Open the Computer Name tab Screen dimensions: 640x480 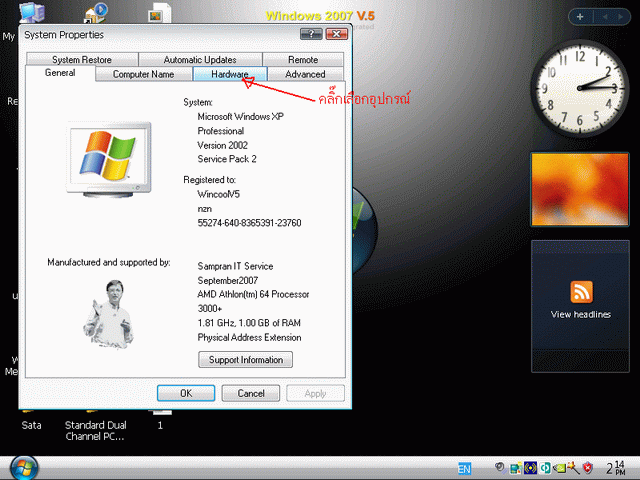[x=144, y=74]
